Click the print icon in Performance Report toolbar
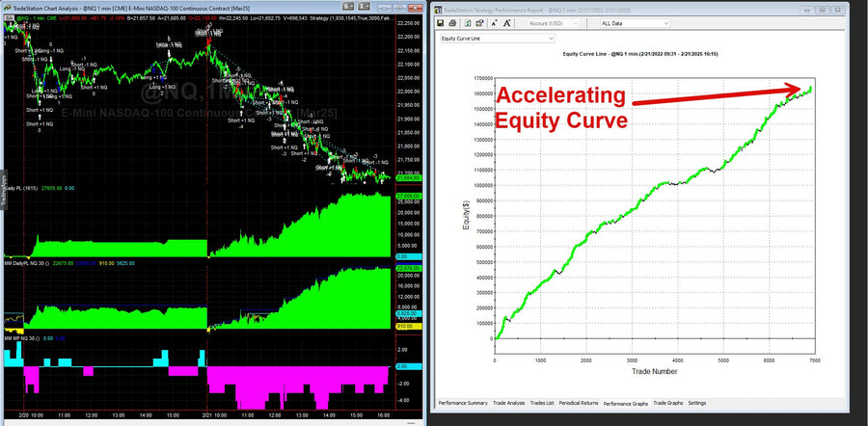868x426 pixels. click(453, 23)
